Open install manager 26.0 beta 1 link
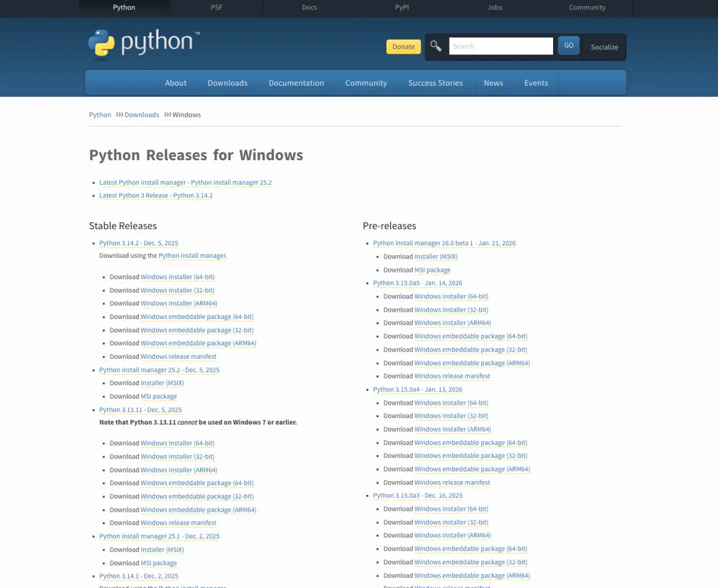This screenshot has width=718, height=588. 444,243
